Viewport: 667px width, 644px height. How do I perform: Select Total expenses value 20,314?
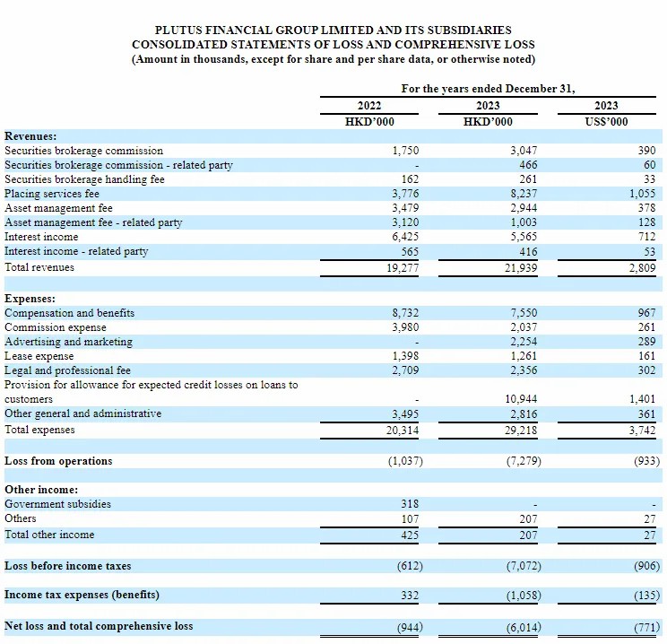tap(403, 431)
